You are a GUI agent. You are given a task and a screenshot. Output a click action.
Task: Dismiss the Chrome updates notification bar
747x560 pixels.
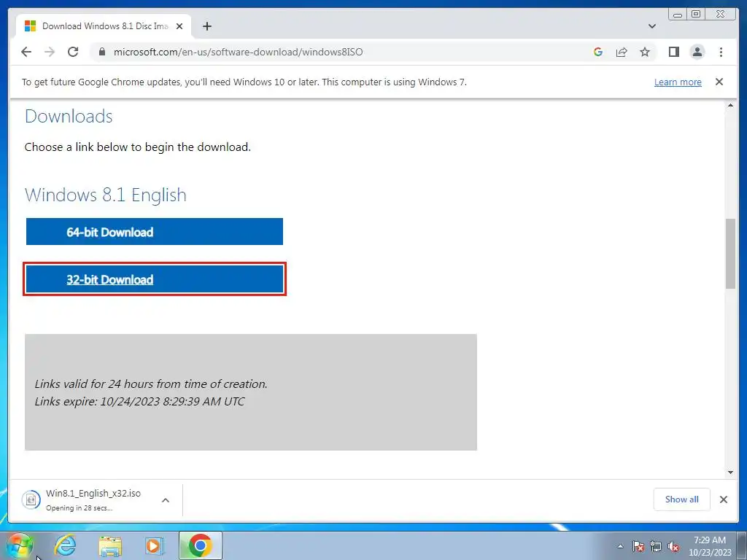point(719,82)
